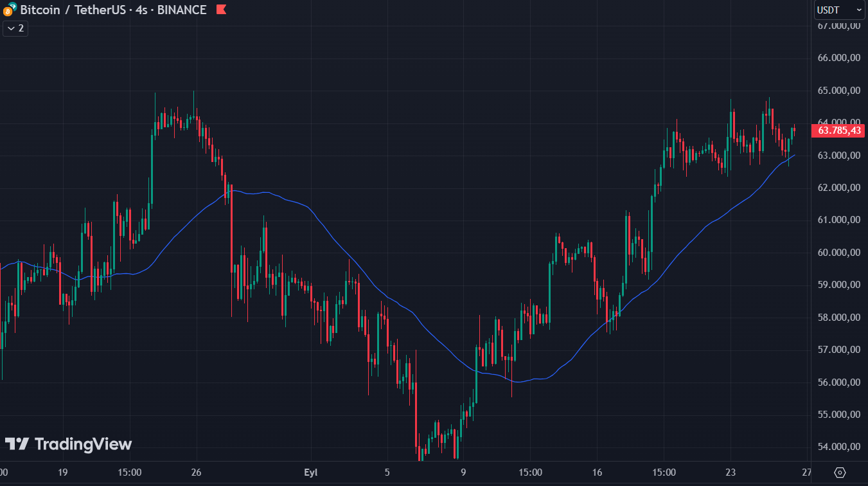The image size is (868, 486).
Task: Click the red flag icon beside BINANCE
Action: (x=221, y=10)
